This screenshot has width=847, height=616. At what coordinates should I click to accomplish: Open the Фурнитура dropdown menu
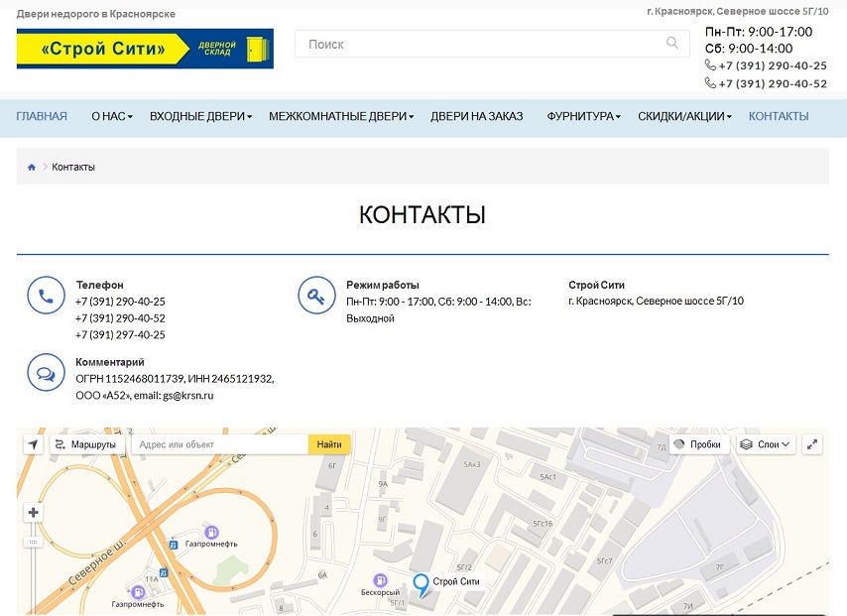tap(583, 117)
